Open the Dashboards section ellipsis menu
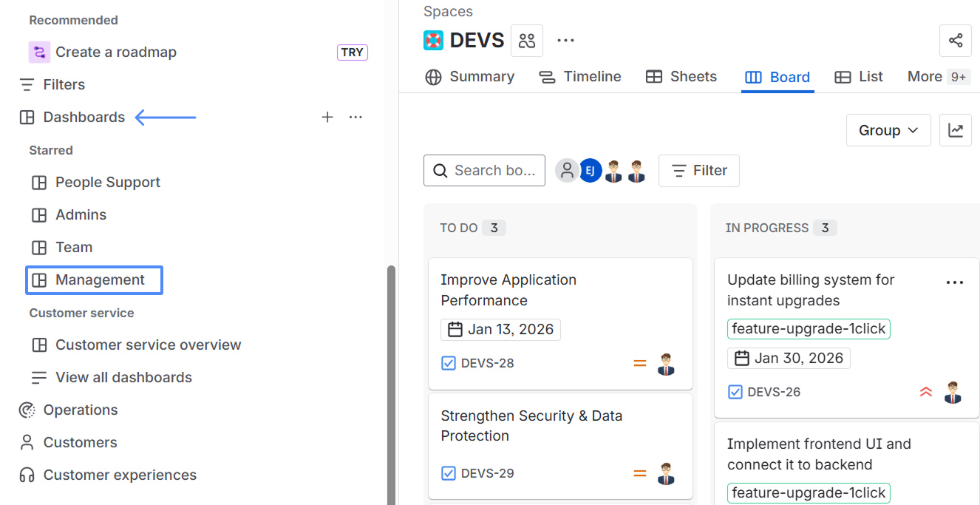The height and width of the screenshot is (505, 980). 355,117
